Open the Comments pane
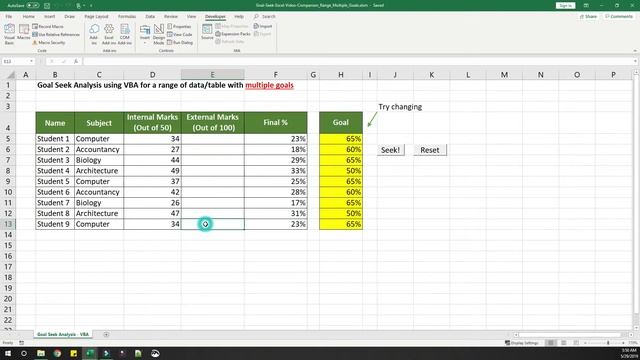Image resolution: width=640 pixels, height=360 pixels. (x=619, y=16)
